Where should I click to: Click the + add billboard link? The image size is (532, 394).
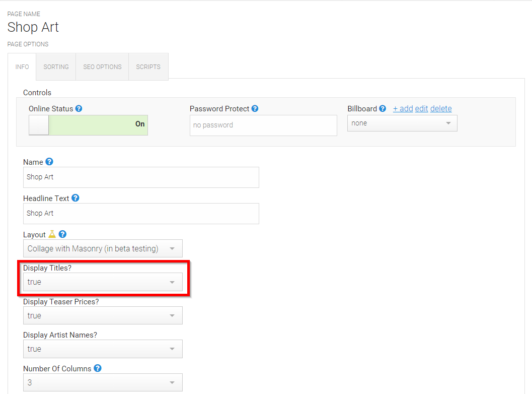click(403, 109)
